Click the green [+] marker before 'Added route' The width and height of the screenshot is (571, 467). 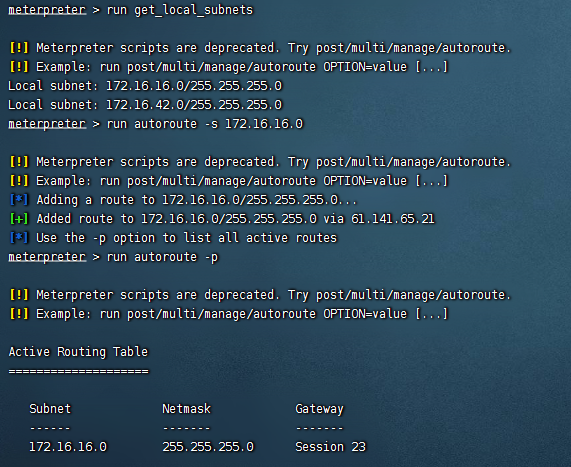coord(19,219)
